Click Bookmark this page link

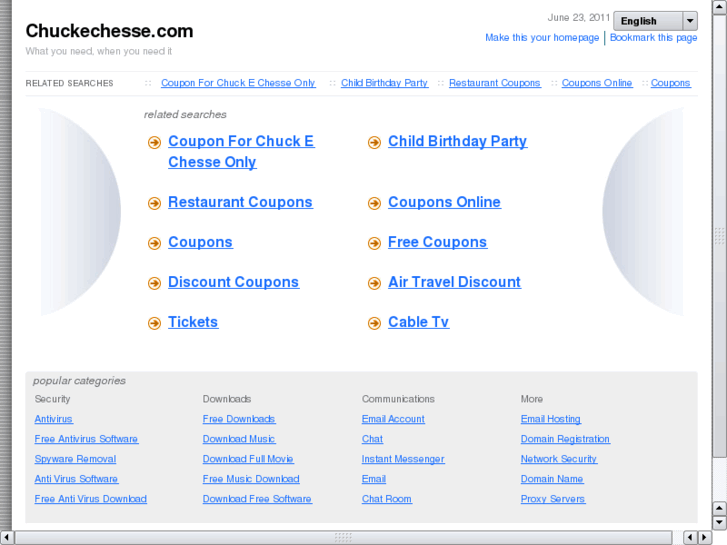click(x=653, y=38)
